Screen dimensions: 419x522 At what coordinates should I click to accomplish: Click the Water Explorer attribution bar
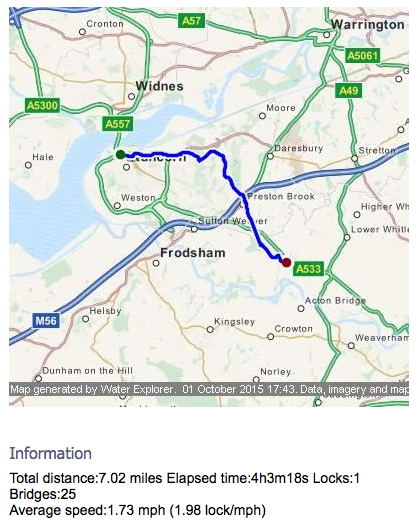[209, 389]
